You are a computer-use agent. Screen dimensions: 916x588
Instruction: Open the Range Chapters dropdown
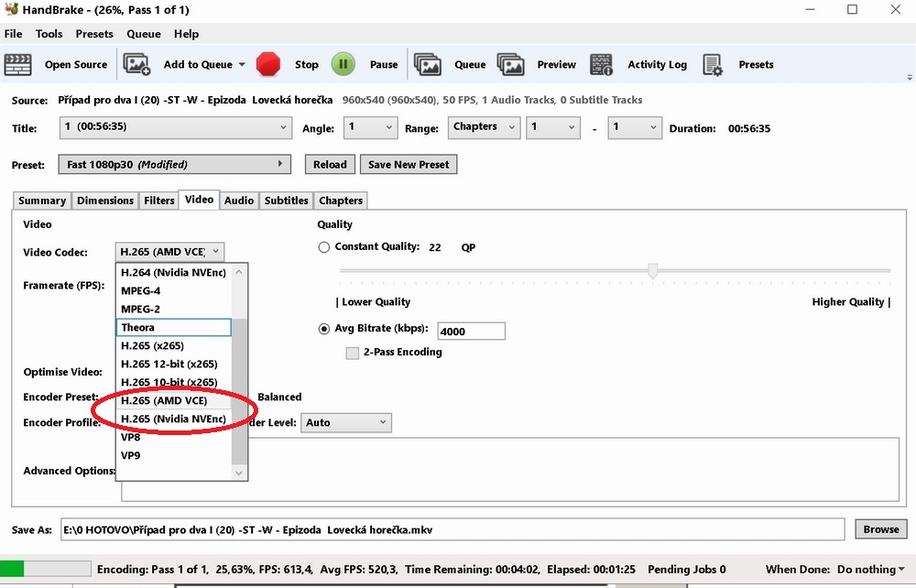point(484,127)
